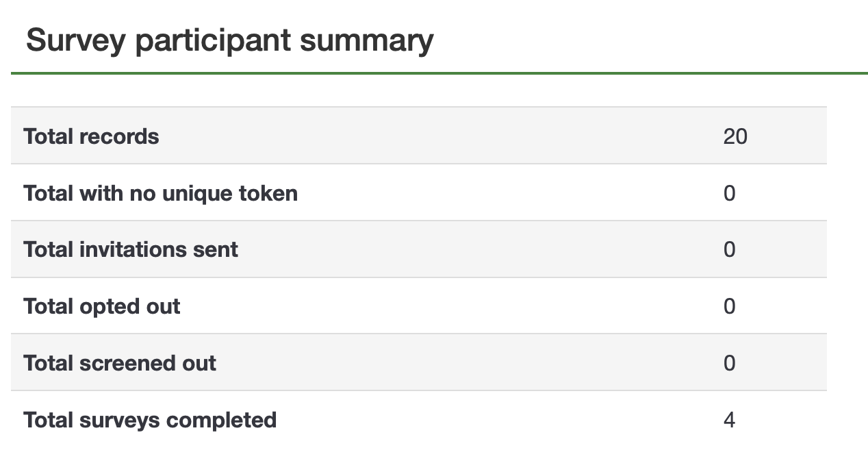The image size is (868, 474).
Task: Click the Total invitations sent label
Action: (131, 249)
